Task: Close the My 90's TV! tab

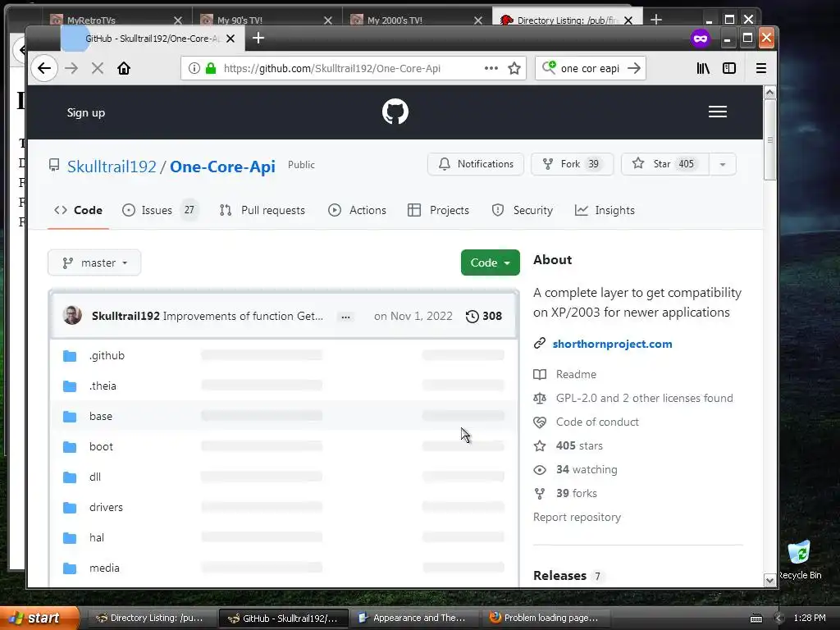Action: 328,21
